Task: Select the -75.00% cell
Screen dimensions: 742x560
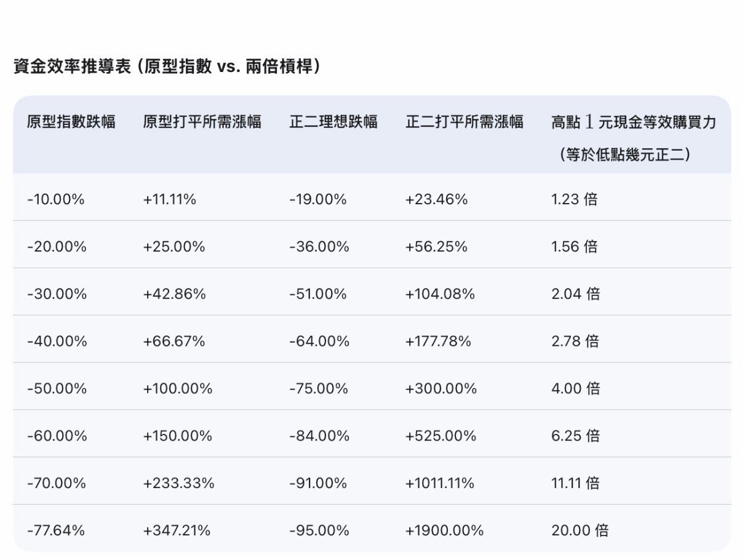Action: pos(319,389)
